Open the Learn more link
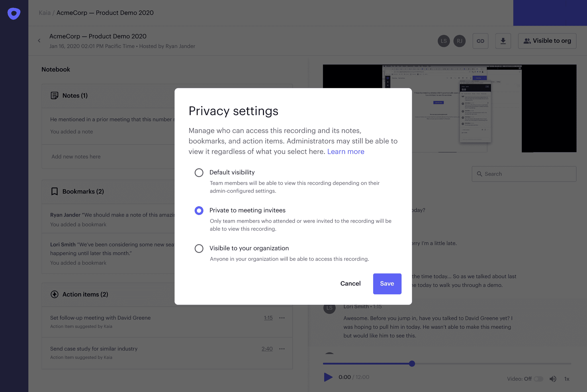 click(346, 151)
